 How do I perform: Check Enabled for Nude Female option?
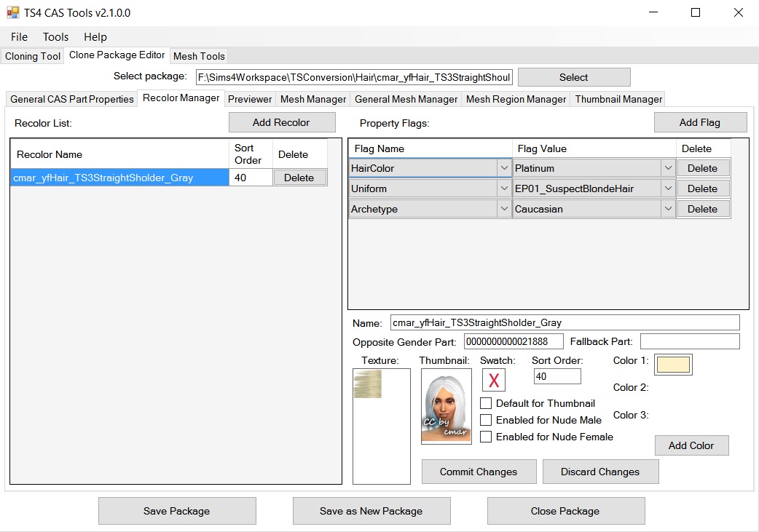click(486, 437)
